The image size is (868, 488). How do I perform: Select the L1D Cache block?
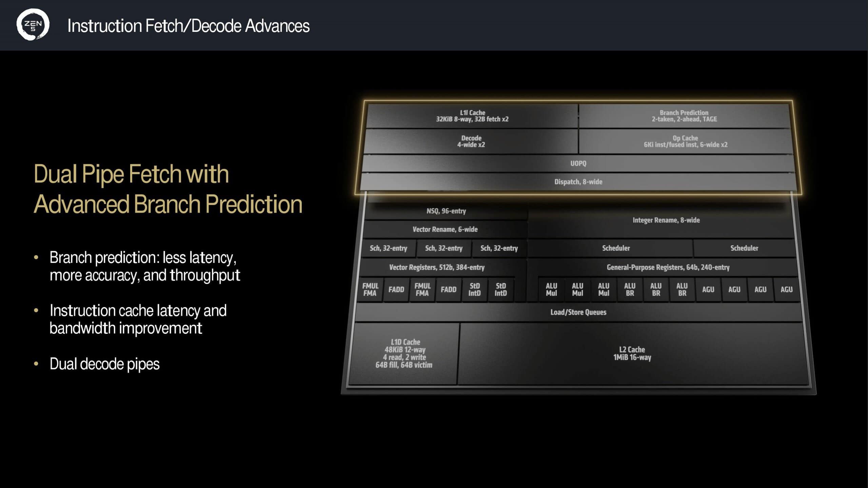click(x=404, y=353)
